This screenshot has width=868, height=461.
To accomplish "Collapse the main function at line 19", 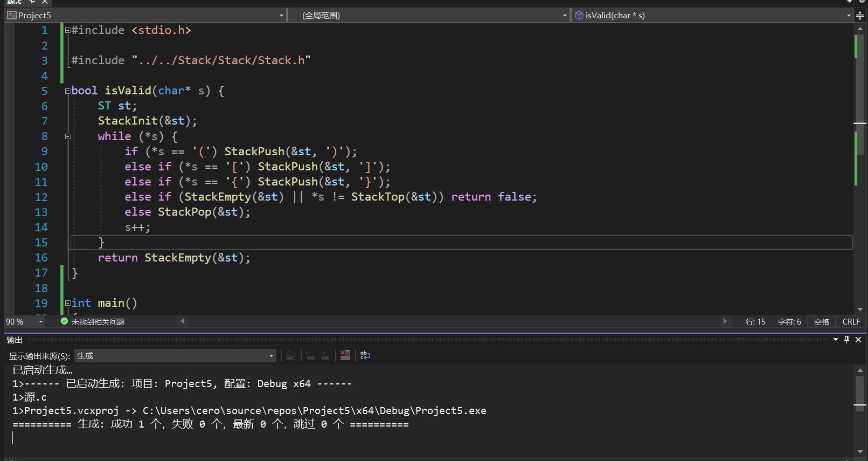I will (67, 303).
